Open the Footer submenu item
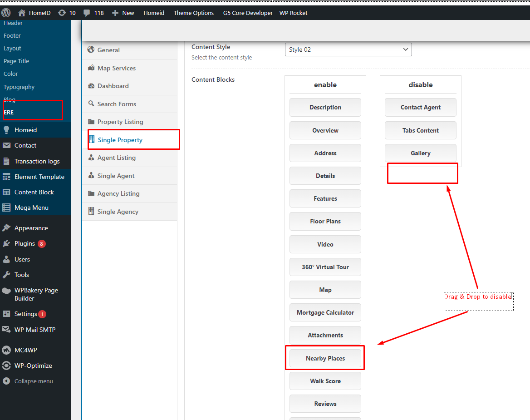The height and width of the screenshot is (420, 530). (12, 35)
